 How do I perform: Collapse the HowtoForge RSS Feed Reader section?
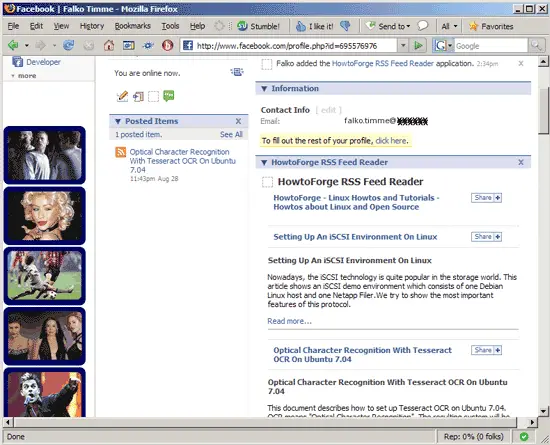tap(264, 162)
